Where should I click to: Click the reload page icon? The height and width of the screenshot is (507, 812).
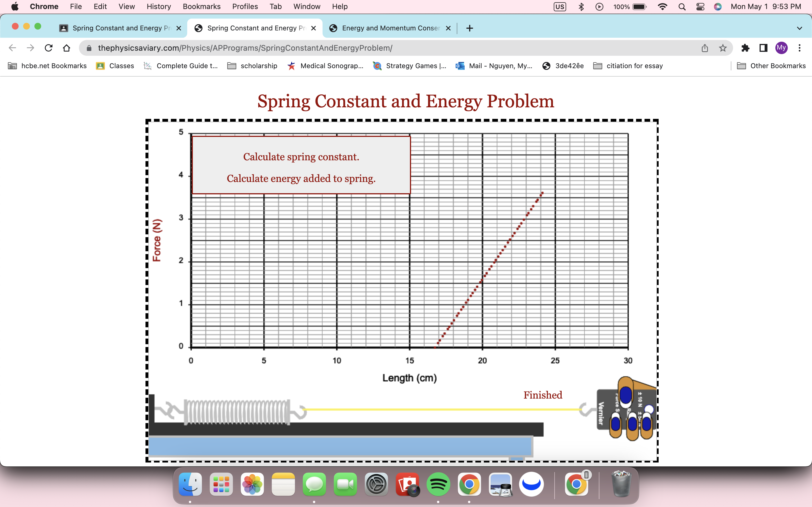pyautogui.click(x=49, y=48)
